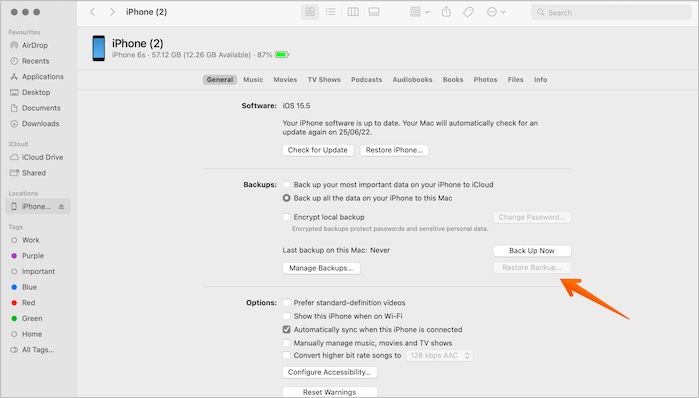The width and height of the screenshot is (699, 398).
Task: Open Shared in sidebar
Action: [x=35, y=173]
